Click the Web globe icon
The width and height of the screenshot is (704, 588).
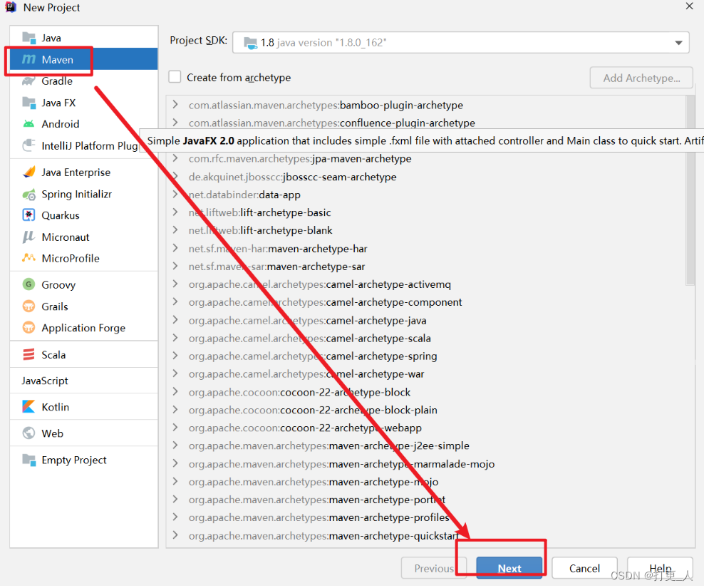(x=29, y=433)
